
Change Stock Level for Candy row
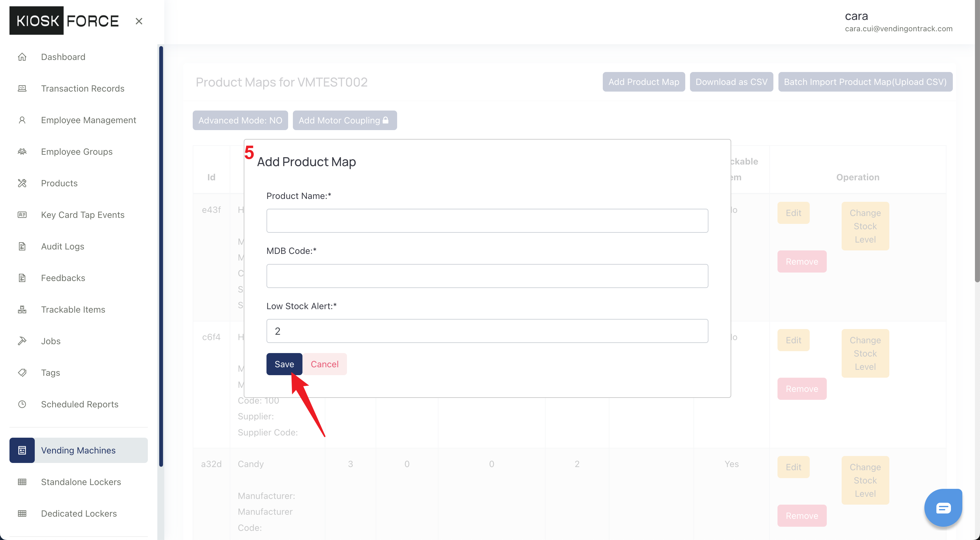coord(865,480)
